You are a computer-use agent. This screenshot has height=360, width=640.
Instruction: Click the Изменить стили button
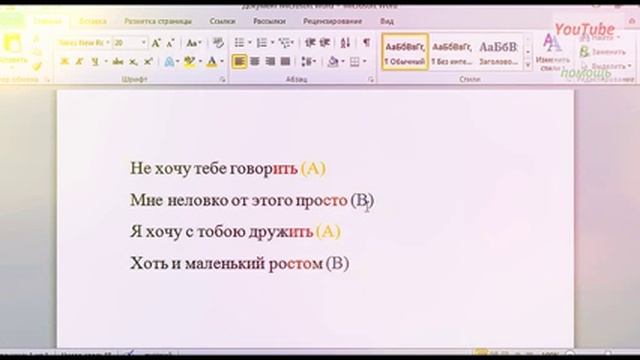coord(552,53)
